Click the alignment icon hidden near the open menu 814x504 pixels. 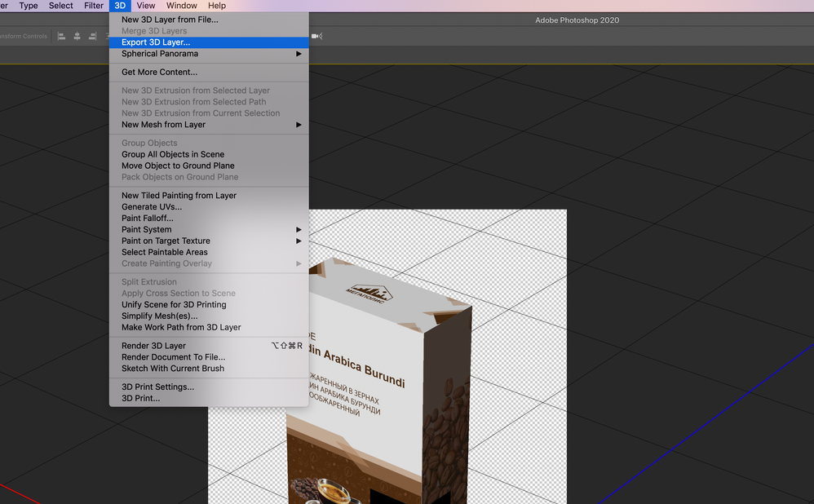pos(107,36)
